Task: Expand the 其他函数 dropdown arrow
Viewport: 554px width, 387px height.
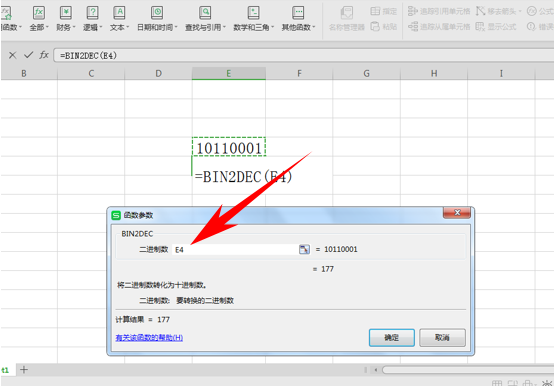Action: (314, 27)
